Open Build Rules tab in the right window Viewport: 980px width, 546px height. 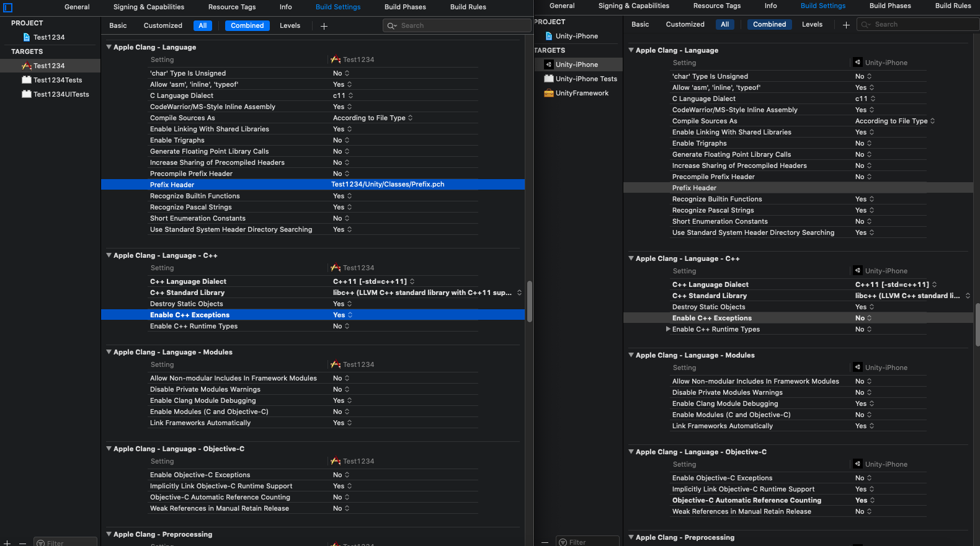[x=953, y=6]
